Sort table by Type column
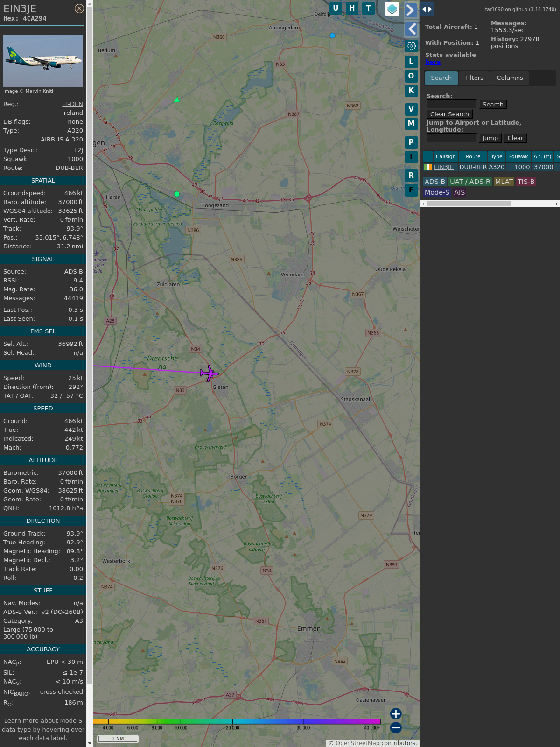This screenshot has height=747, width=560. 497,157
